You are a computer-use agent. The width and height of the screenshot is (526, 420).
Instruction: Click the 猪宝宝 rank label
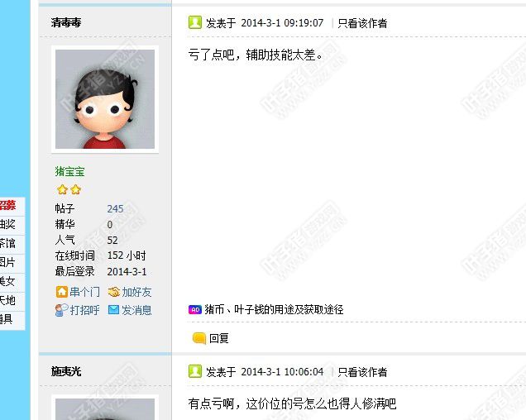click(69, 171)
